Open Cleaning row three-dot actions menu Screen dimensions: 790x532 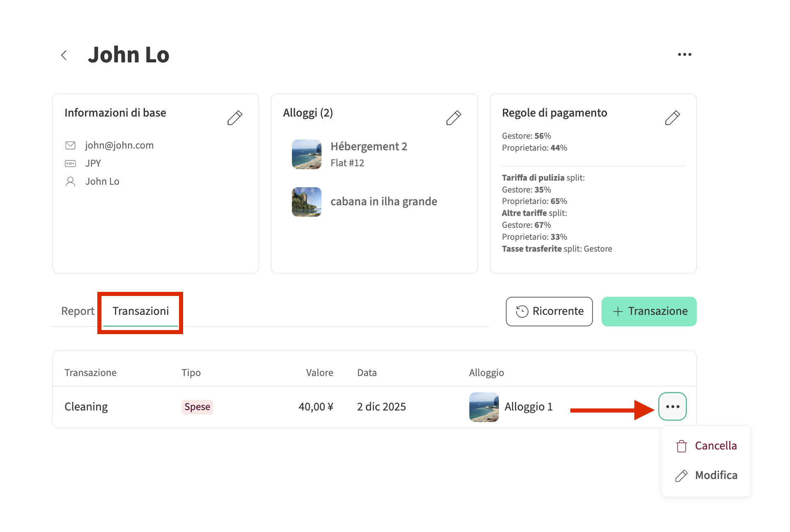click(673, 406)
